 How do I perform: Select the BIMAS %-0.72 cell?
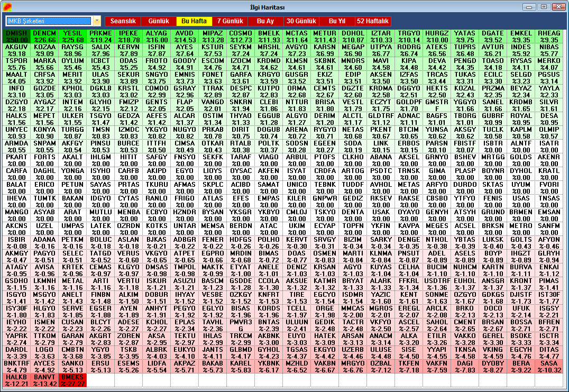click(269, 257)
